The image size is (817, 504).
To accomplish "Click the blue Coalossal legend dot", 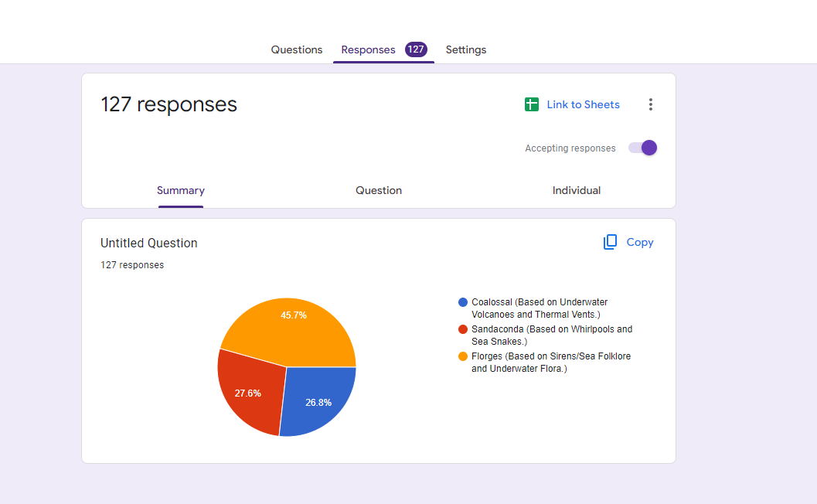I will pyautogui.click(x=463, y=302).
